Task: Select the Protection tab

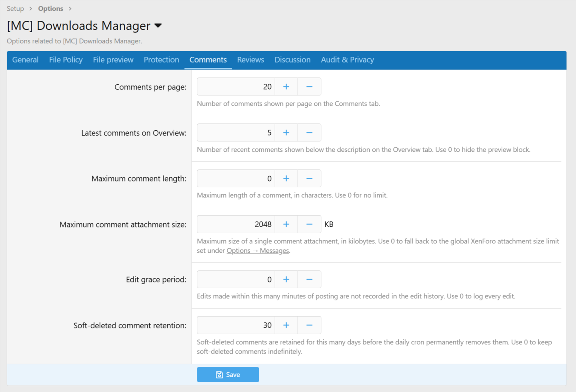Action: point(161,60)
